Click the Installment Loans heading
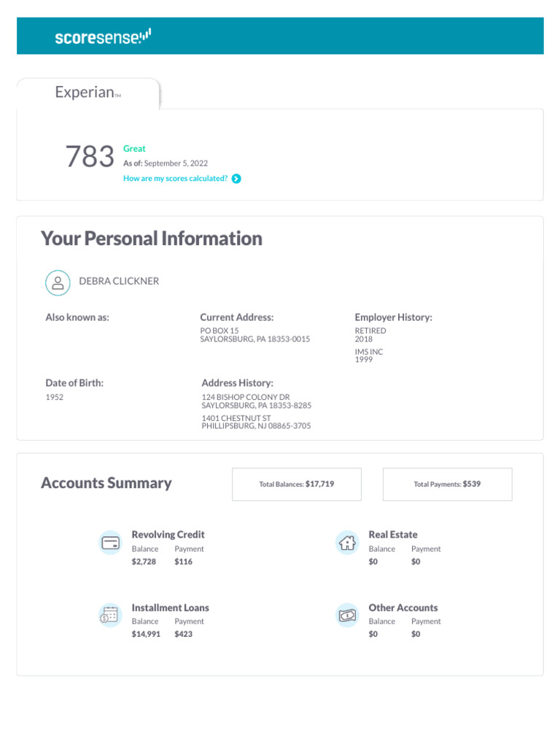The image size is (560, 747). [170, 608]
